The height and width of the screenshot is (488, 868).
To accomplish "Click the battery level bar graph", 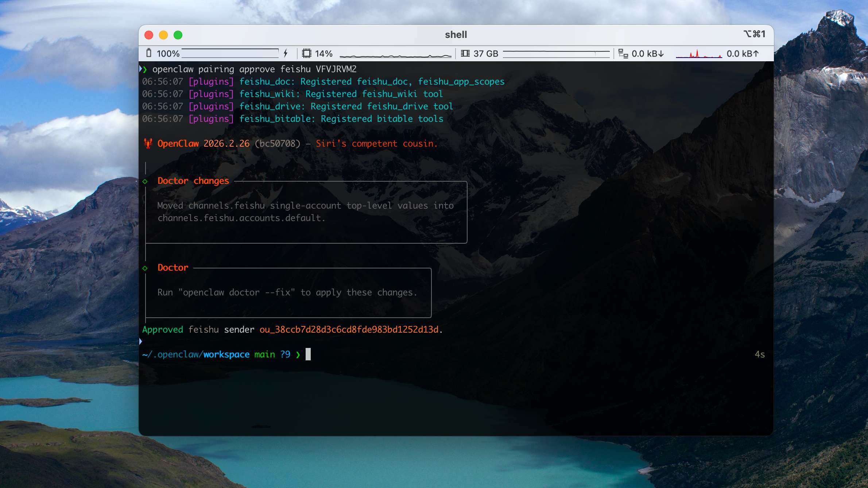I will click(x=230, y=54).
